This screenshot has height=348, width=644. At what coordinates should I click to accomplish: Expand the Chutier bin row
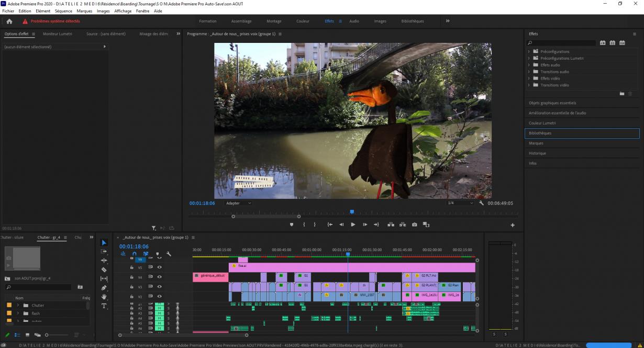[18, 305]
